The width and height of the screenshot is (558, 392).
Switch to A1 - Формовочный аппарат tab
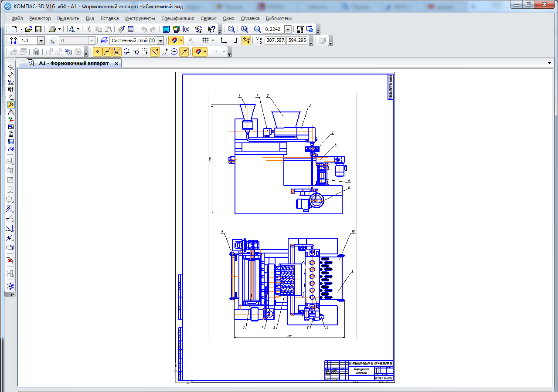point(74,63)
